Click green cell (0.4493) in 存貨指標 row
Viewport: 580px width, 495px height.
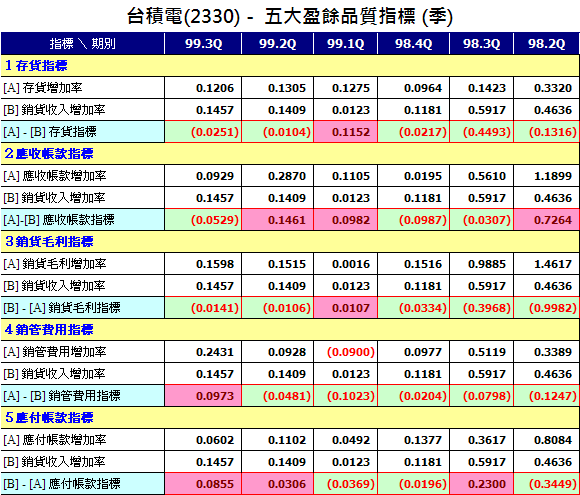[482, 132]
